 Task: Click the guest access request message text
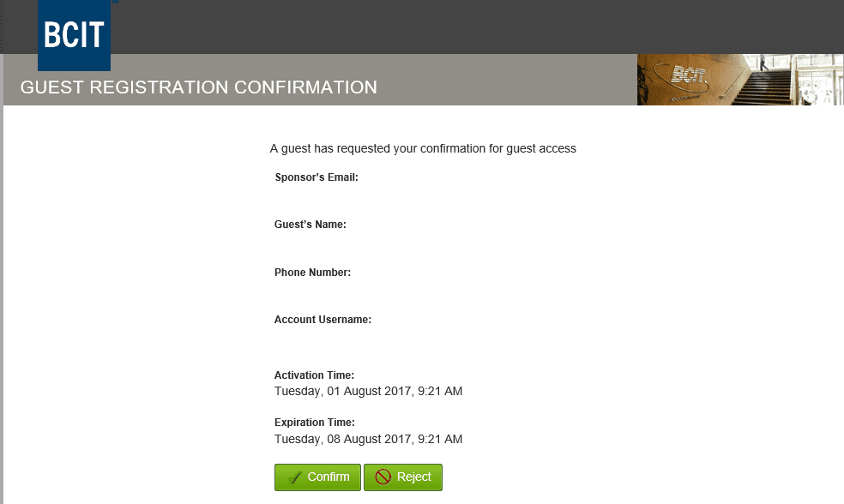[x=423, y=147]
